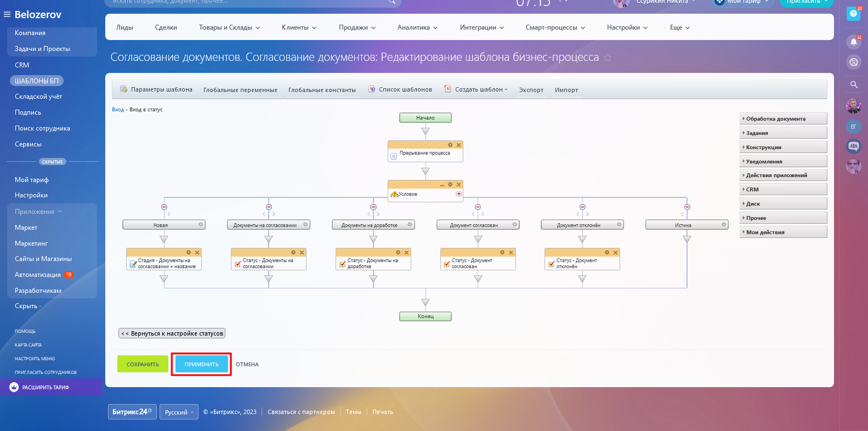Click the Отмена link
Viewport: 868px width, 431px height.
247,364
